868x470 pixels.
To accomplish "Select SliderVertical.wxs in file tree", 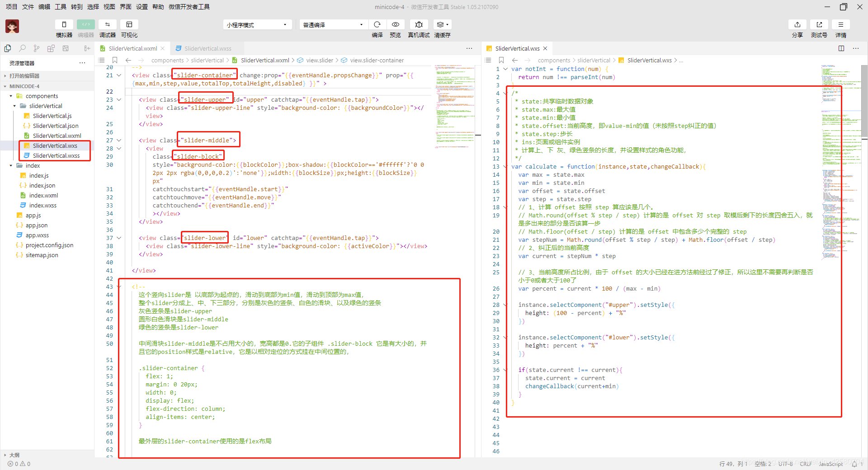I will (47, 146).
